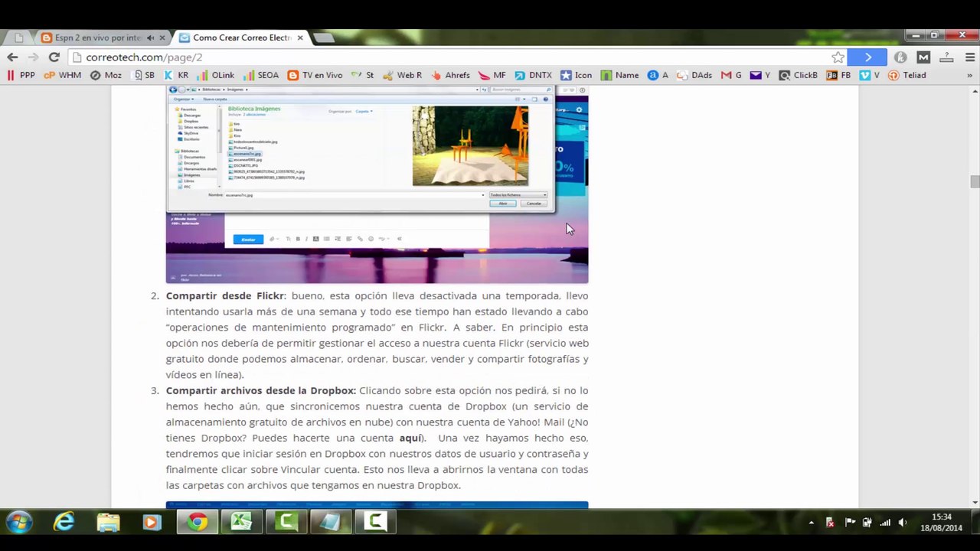Close the Como Crear Correo Electr tab

point(300,37)
